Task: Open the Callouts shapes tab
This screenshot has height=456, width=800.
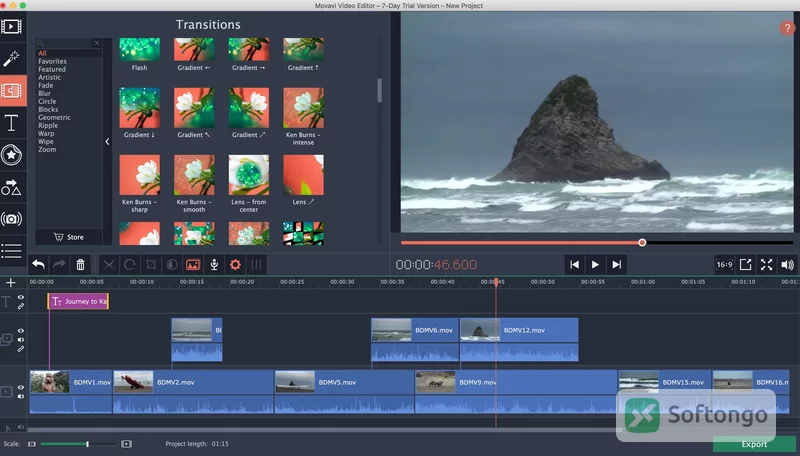Action: (11, 187)
